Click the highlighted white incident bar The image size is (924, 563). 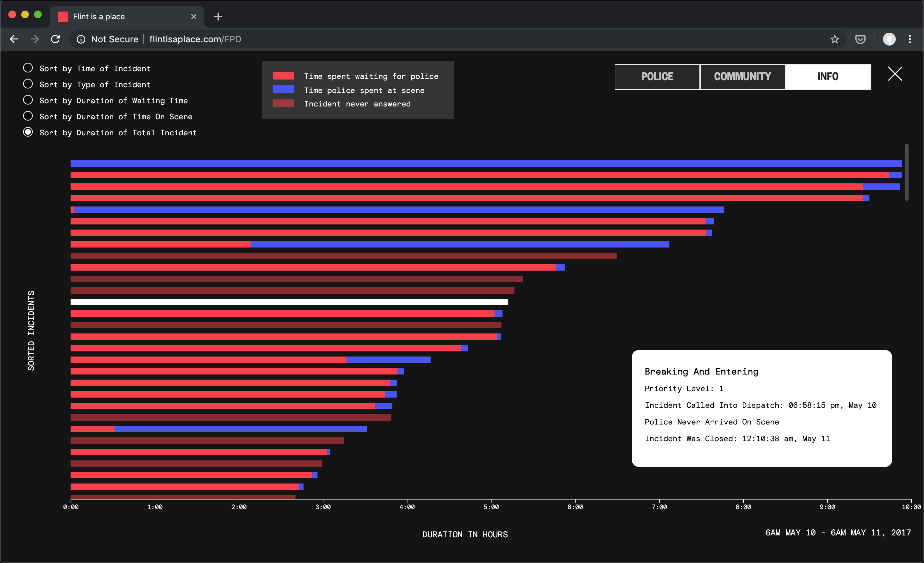[289, 302]
